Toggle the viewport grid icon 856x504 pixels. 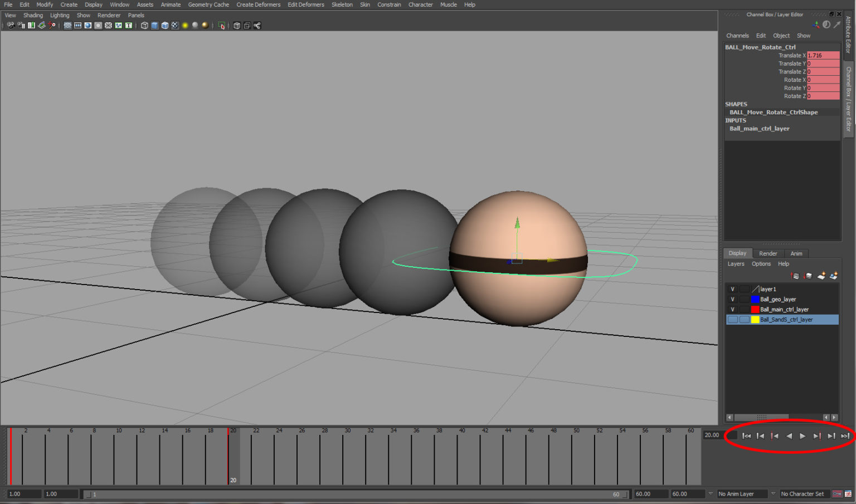68,26
